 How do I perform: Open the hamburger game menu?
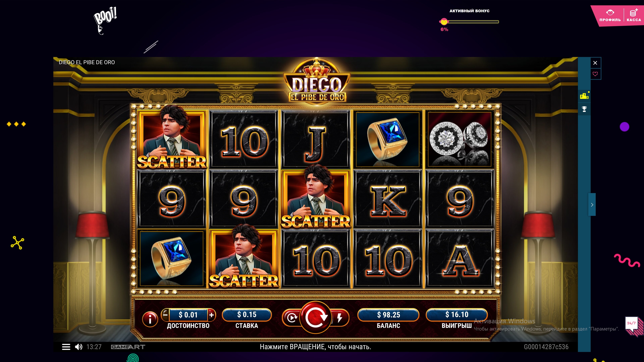point(66,347)
